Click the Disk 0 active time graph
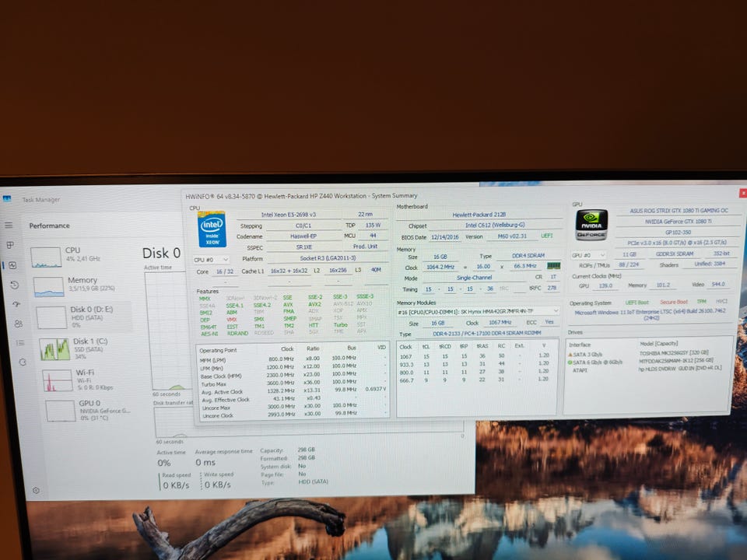The image size is (747, 560). point(170,331)
